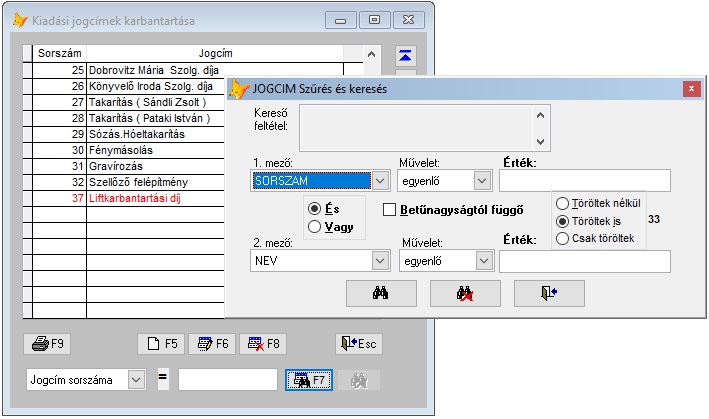Click the Esc exit button in main window
Image resolution: width=709 pixels, height=419 pixels.
(359, 344)
